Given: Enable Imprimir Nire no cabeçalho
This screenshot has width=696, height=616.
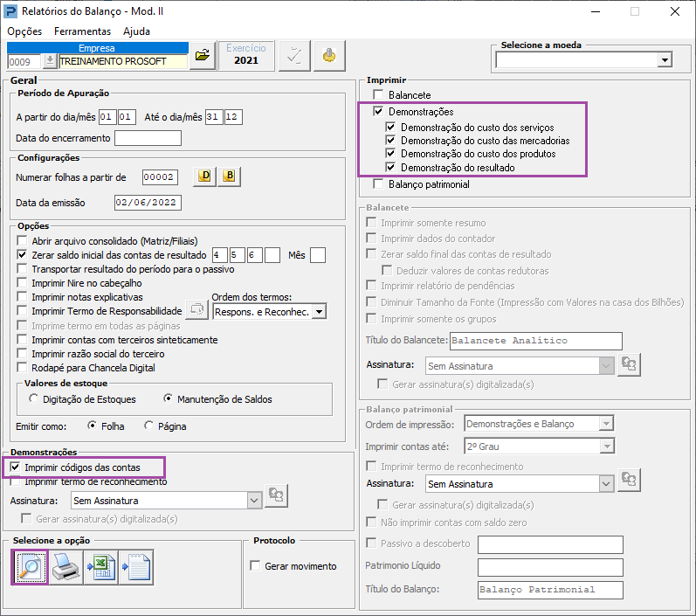Looking at the screenshot, I should pos(22,283).
